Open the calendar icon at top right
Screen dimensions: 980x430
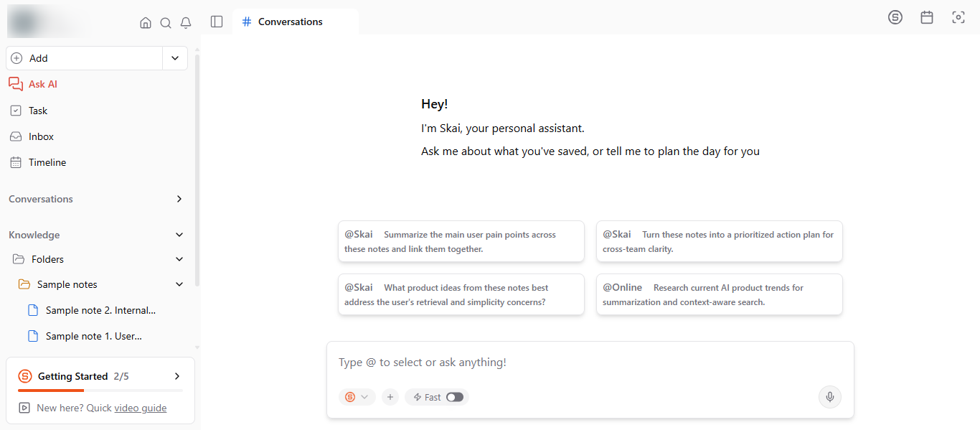927,17
